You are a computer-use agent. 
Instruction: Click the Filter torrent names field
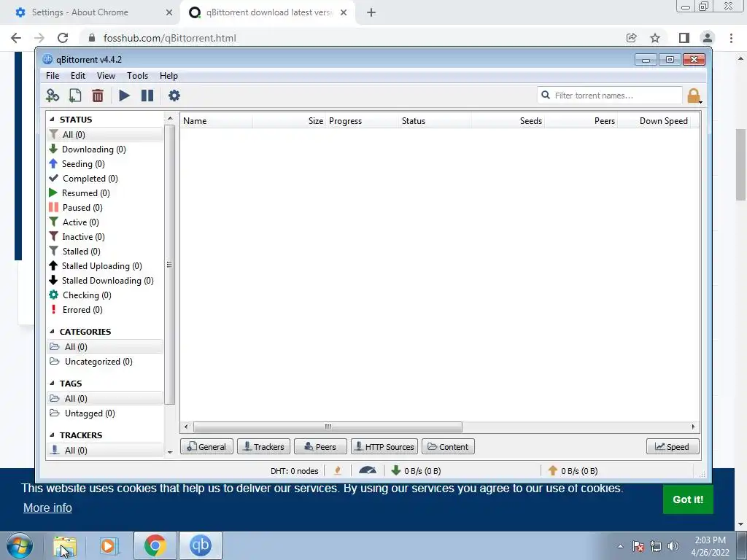[x=610, y=96]
